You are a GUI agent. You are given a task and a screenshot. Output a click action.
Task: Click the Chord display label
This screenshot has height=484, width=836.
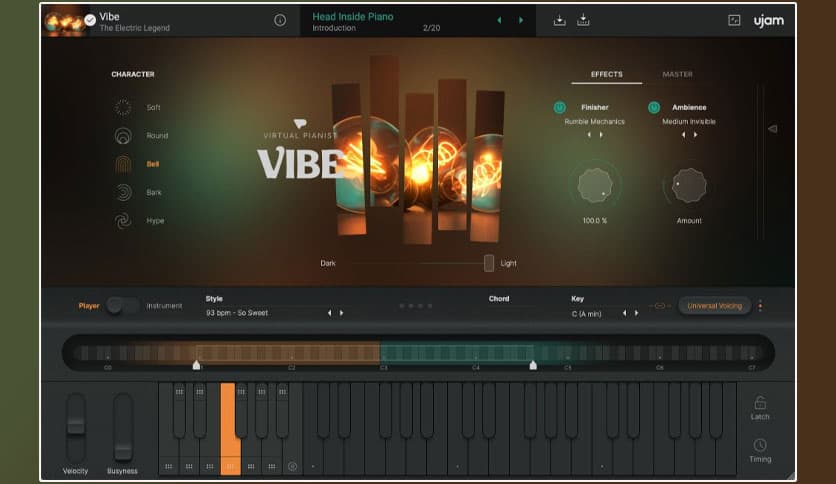click(499, 299)
